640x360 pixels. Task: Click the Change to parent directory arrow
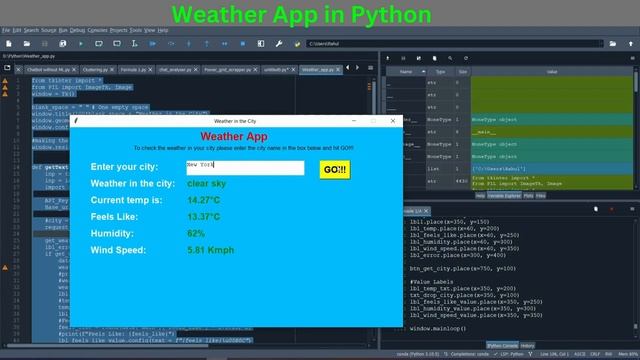point(631,44)
